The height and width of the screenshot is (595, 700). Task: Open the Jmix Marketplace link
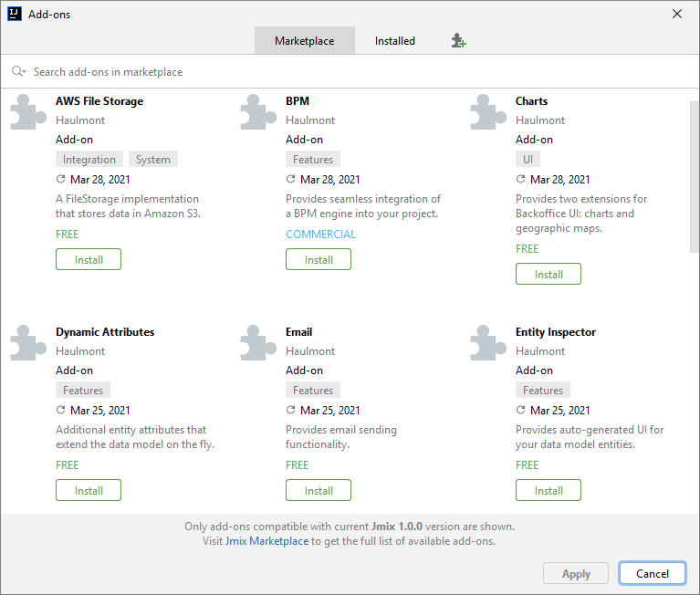click(266, 541)
